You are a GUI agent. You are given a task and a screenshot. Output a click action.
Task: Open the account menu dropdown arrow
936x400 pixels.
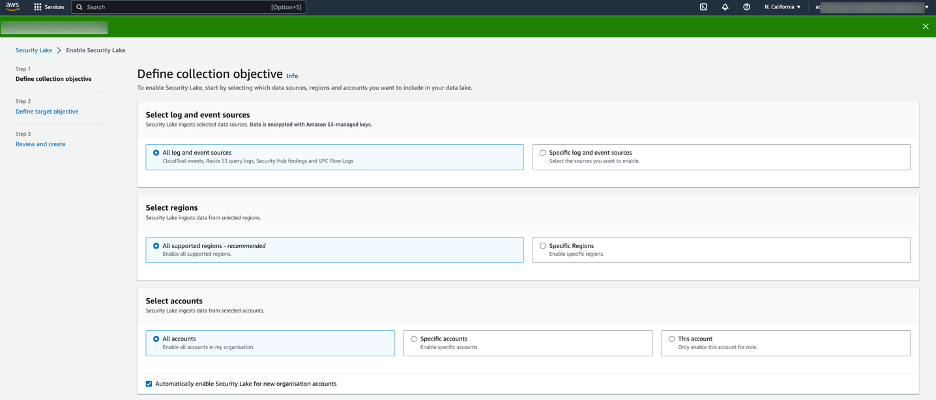(x=926, y=7)
